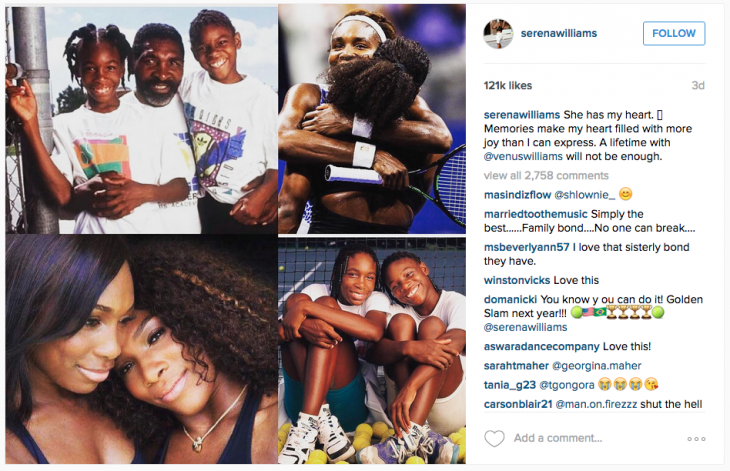Open serenawilliams username in header
This screenshot has height=471, width=730.
coord(559,34)
